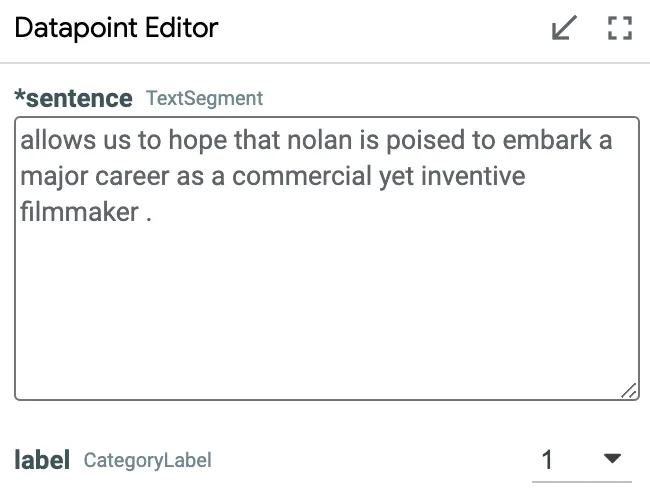Screen dimensions: 650x492
Task: Place cursor on the word "filmmaker"
Action: (x=79, y=212)
